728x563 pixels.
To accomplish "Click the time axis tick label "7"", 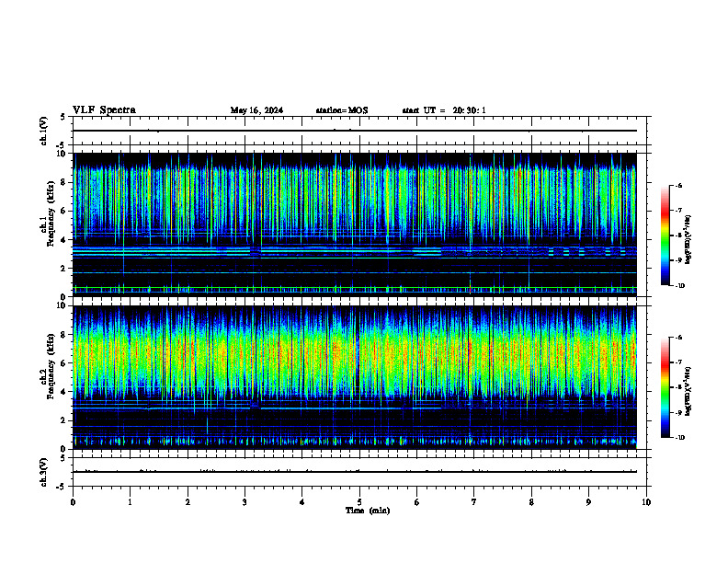I will pyautogui.click(x=474, y=502).
